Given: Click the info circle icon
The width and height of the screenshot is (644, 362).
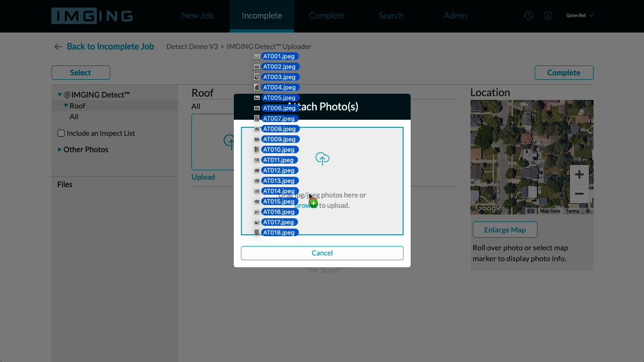Looking at the screenshot, I should [x=547, y=16].
